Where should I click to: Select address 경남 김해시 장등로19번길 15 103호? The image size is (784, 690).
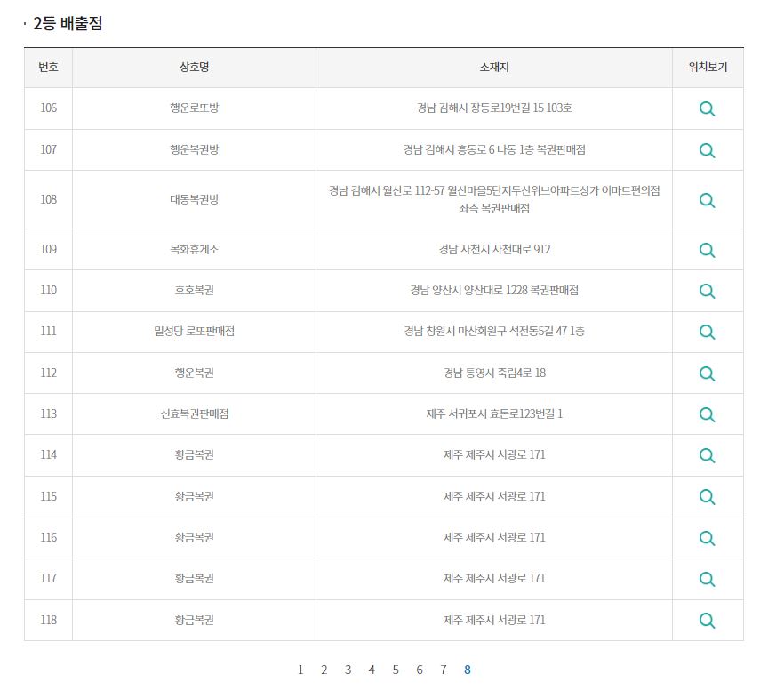494,108
